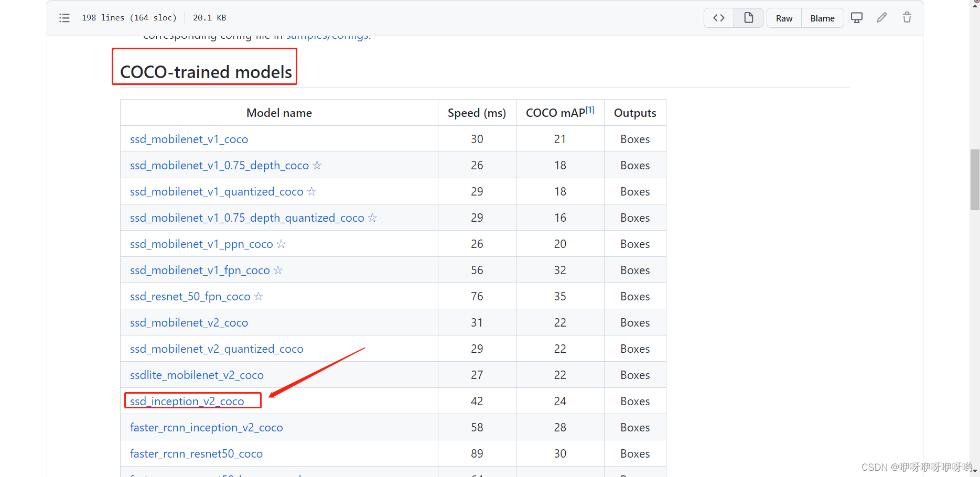The height and width of the screenshot is (477, 980).
Task: Select speed value 76 for ssd_resnet_50_fpn_coco
Action: (x=477, y=296)
